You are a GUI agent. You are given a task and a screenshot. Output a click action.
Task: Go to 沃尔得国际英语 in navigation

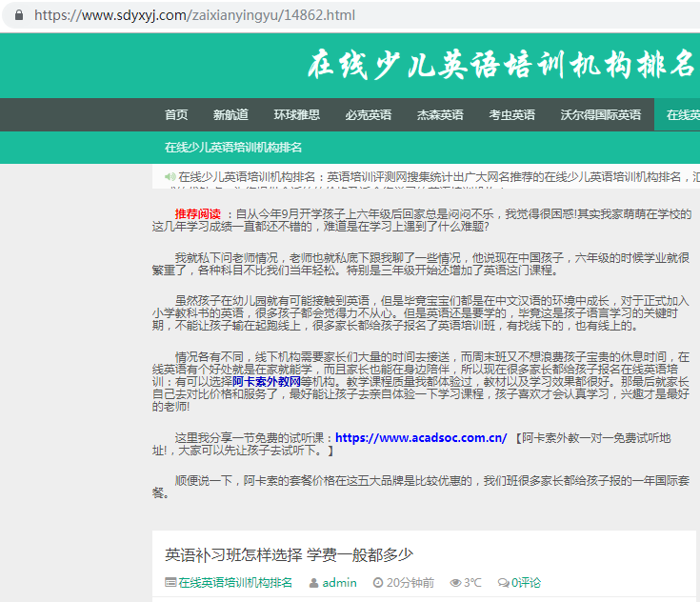tap(600, 114)
